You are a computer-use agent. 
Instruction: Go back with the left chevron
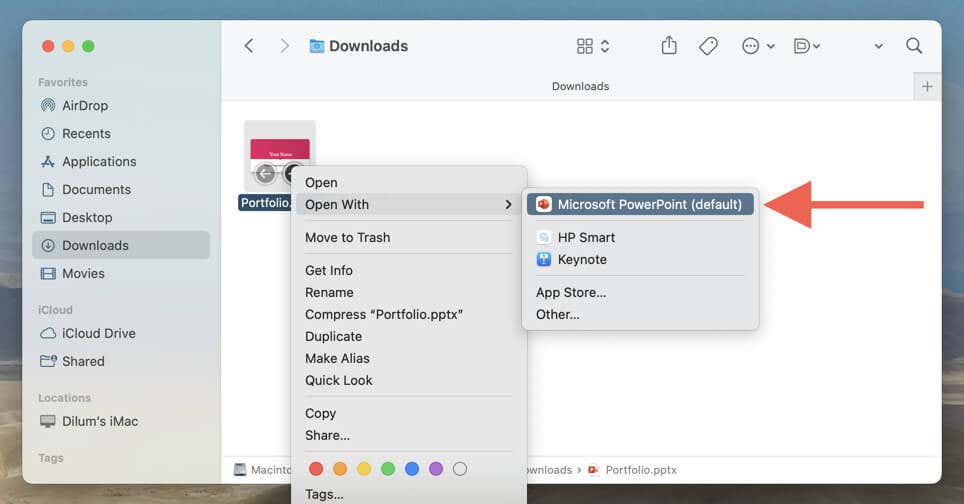[x=249, y=46]
